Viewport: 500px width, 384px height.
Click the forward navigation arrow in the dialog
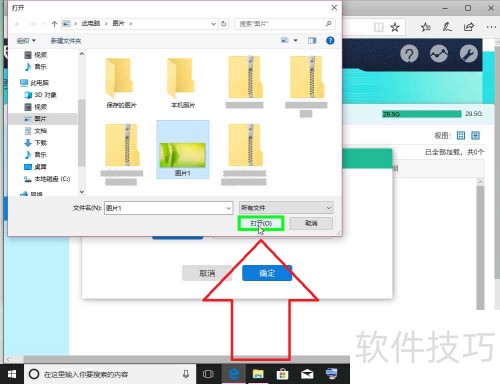point(33,24)
